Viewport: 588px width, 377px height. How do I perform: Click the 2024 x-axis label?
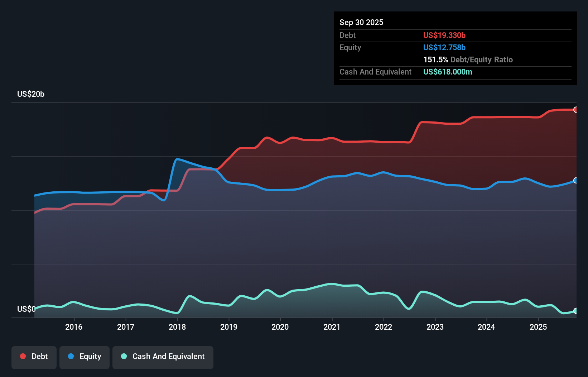pyautogui.click(x=486, y=327)
